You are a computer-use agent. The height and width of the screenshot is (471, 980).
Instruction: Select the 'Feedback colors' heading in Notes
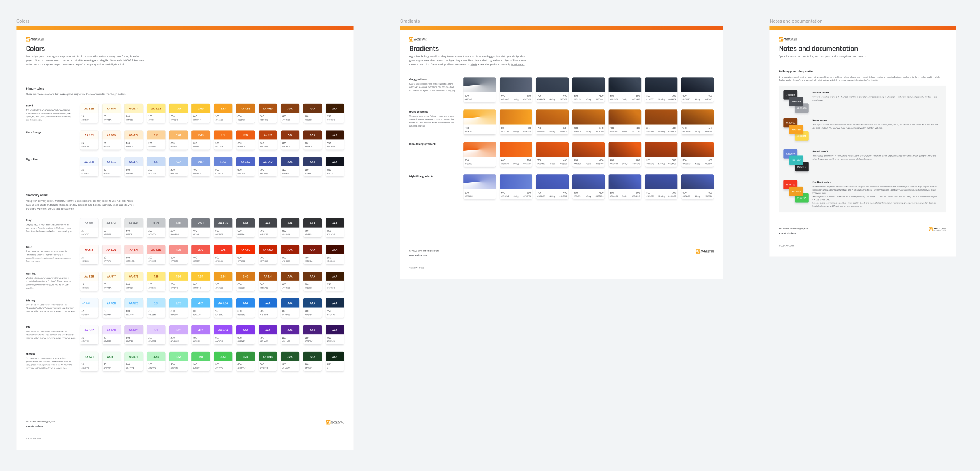click(822, 182)
